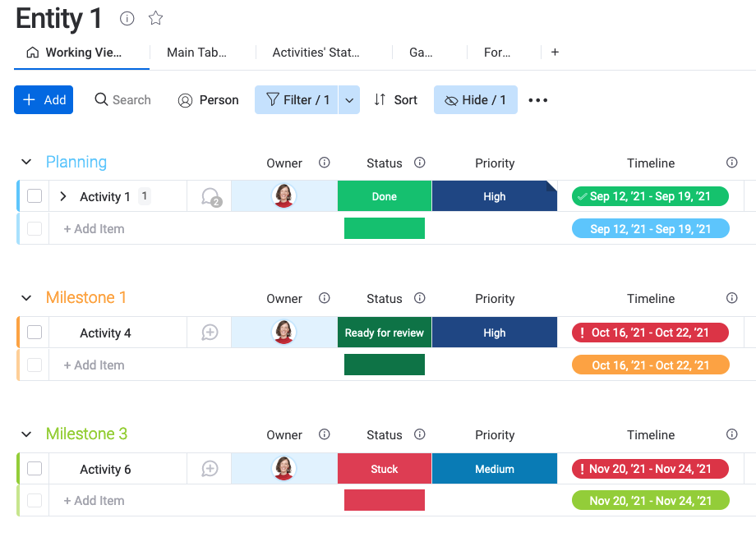
Task: Toggle hidden columns with Hide / 1
Action: tap(476, 99)
